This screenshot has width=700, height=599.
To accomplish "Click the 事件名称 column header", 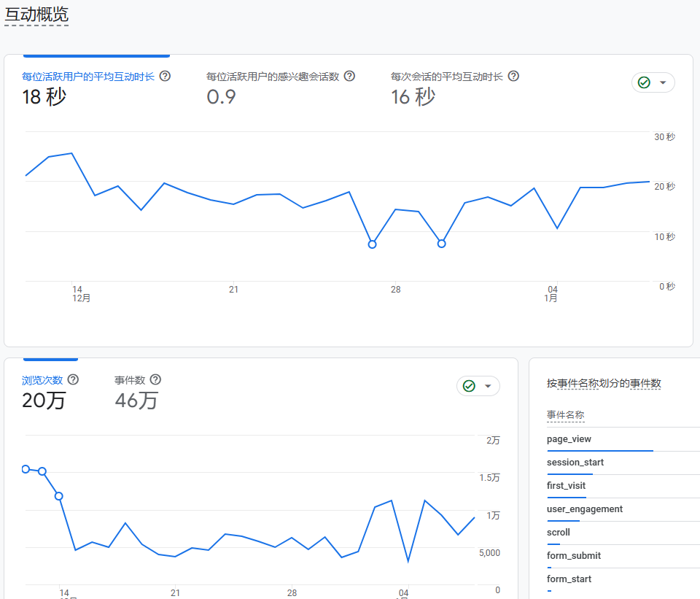I will [x=565, y=415].
